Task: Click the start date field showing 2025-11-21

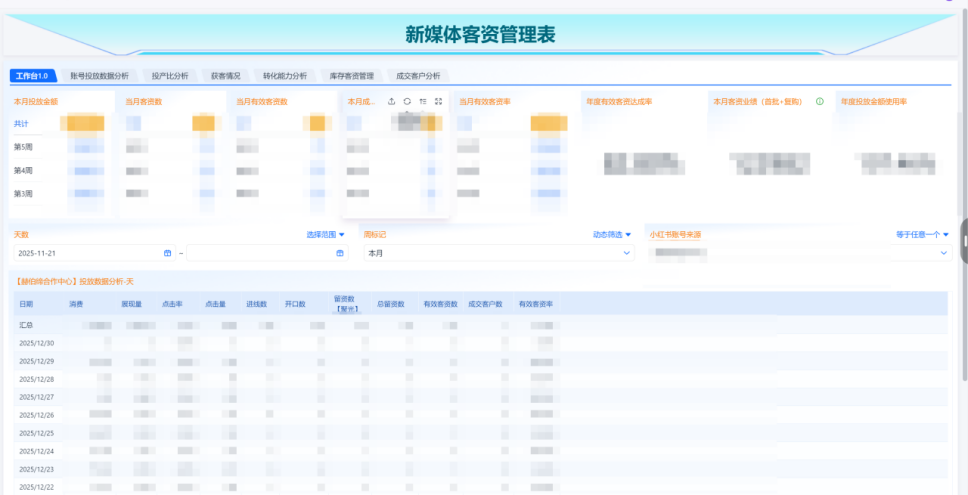Action: pos(85,253)
